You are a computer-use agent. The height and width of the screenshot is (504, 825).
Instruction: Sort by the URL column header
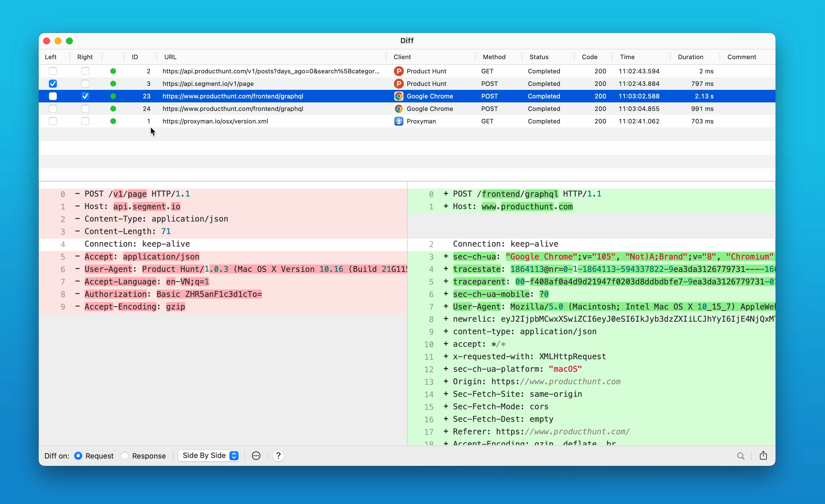pyautogui.click(x=170, y=57)
